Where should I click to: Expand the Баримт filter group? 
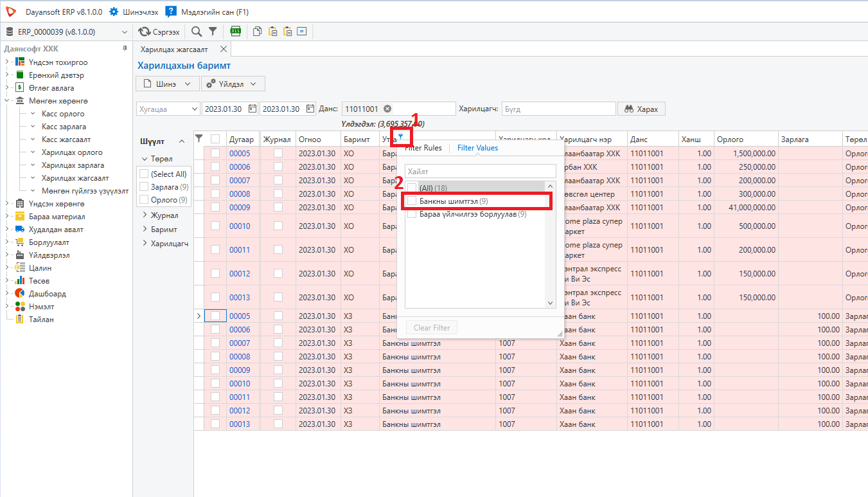point(145,230)
